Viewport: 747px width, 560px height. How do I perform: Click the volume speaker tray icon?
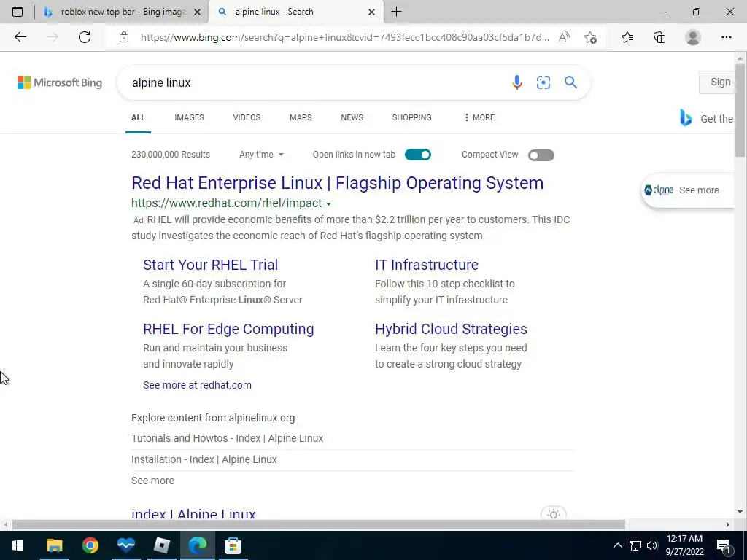[x=652, y=545]
